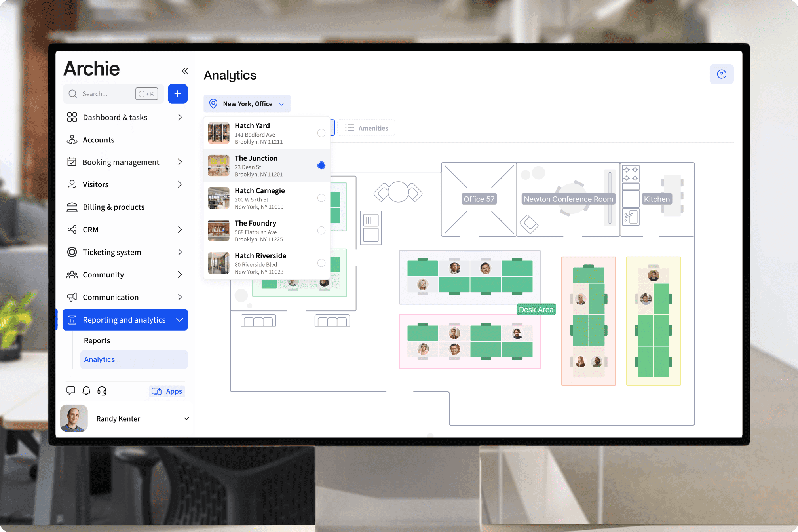This screenshot has height=532, width=798.
Task: Open the notifications bell
Action: point(86,391)
